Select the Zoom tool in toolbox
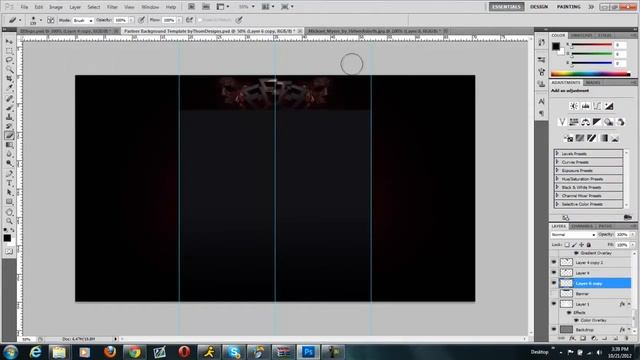The height and width of the screenshot is (360, 640). (x=9, y=222)
